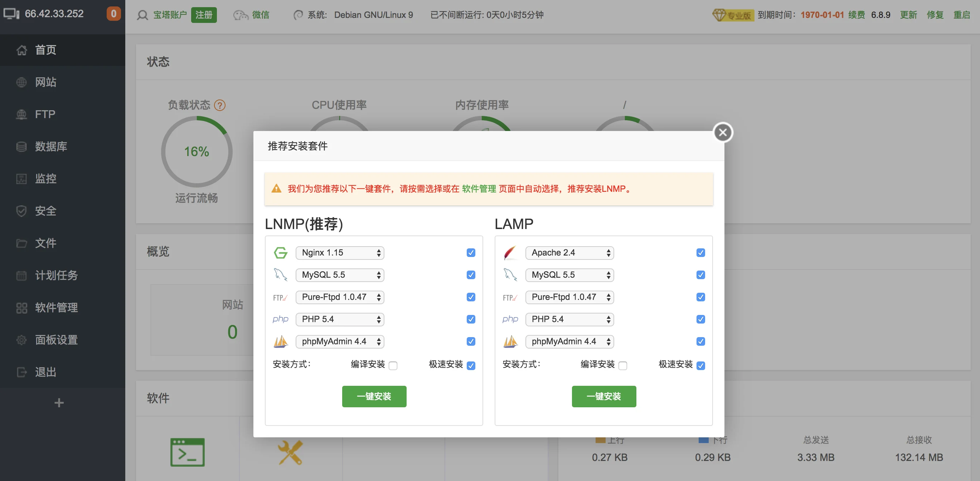Enable compile install for LAMP
This screenshot has height=481, width=980.
623,365
